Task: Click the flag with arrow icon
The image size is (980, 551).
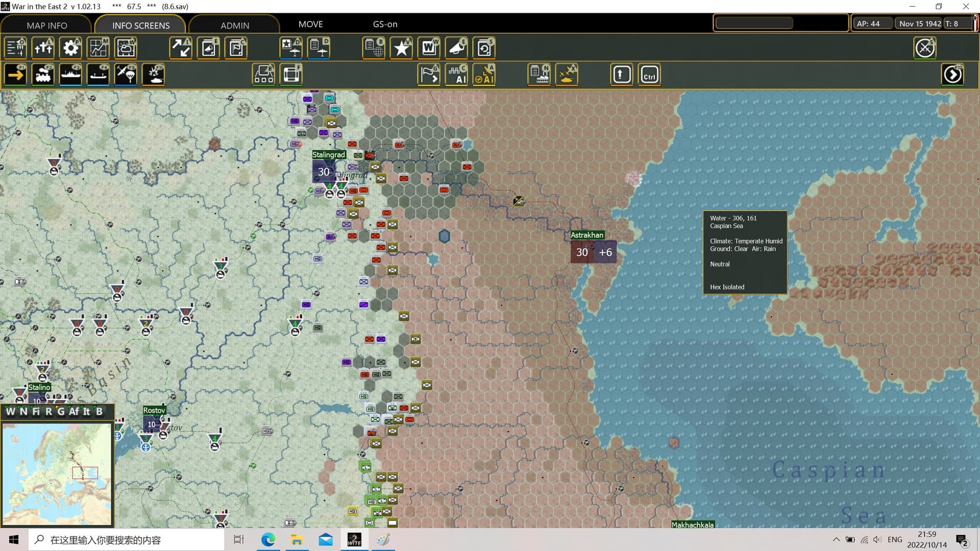Action: coord(429,75)
